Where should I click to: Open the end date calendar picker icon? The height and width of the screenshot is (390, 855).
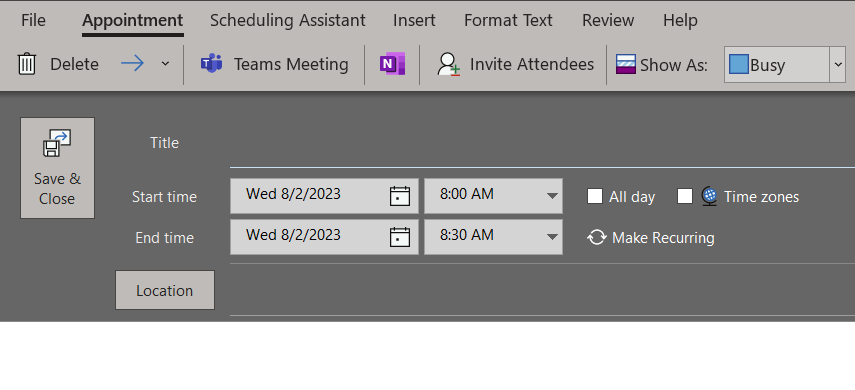pyautogui.click(x=400, y=237)
